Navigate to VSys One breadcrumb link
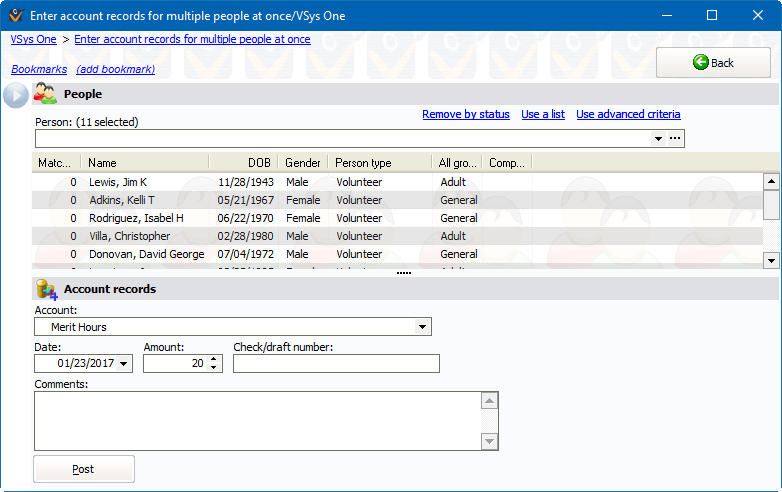 click(33, 39)
